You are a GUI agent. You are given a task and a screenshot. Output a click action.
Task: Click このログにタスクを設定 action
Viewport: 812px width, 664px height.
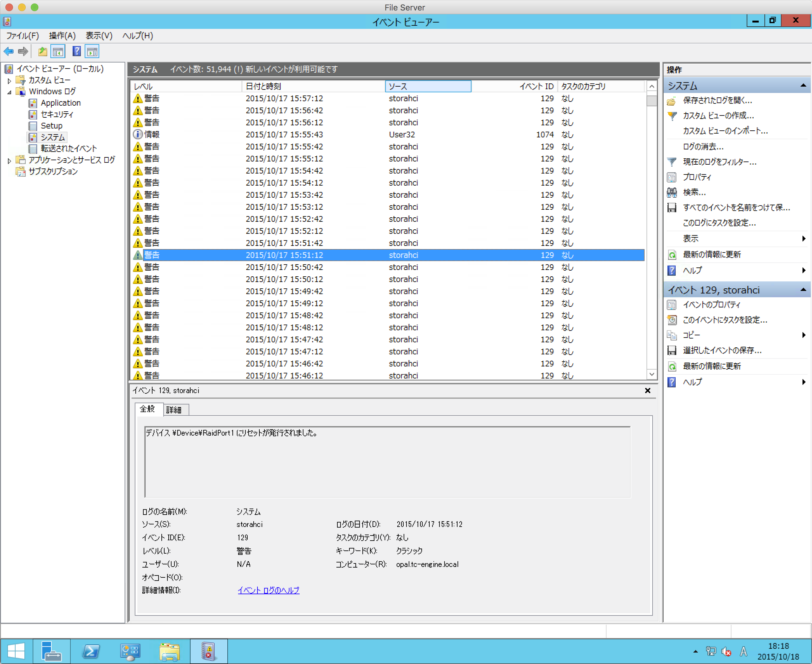(719, 223)
